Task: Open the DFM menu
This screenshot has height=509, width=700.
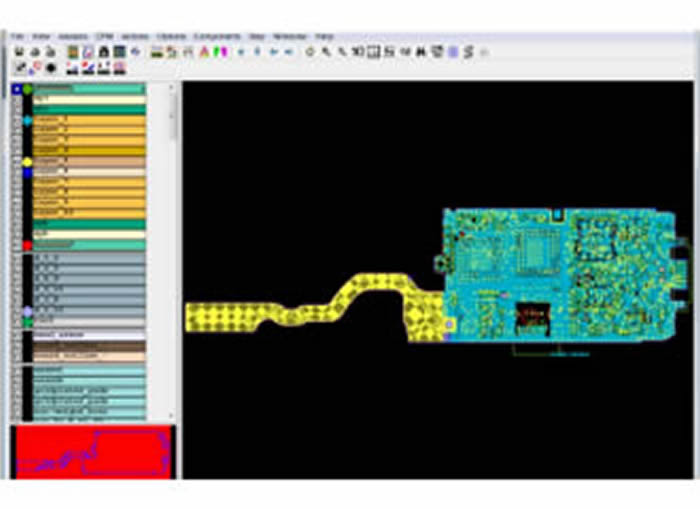Action: click(x=102, y=36)
